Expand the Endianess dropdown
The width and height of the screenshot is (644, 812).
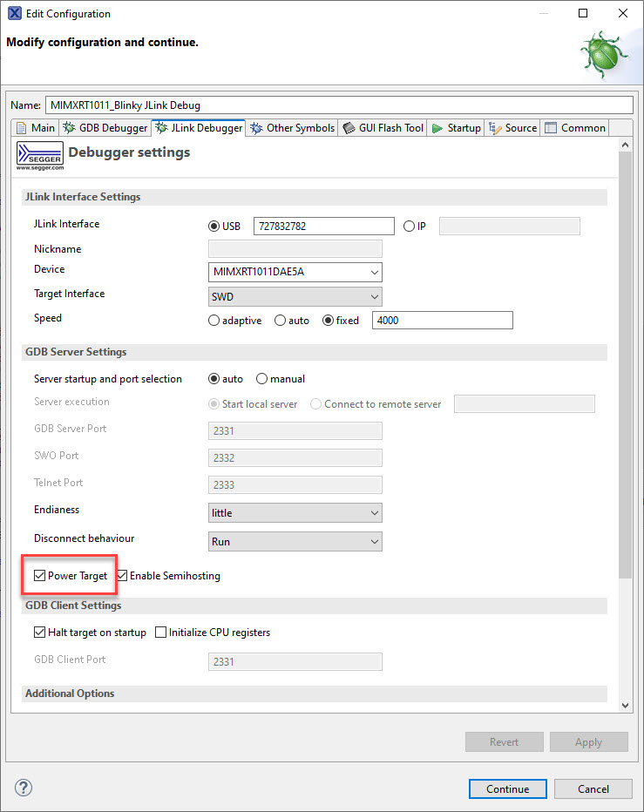[295, 513]
